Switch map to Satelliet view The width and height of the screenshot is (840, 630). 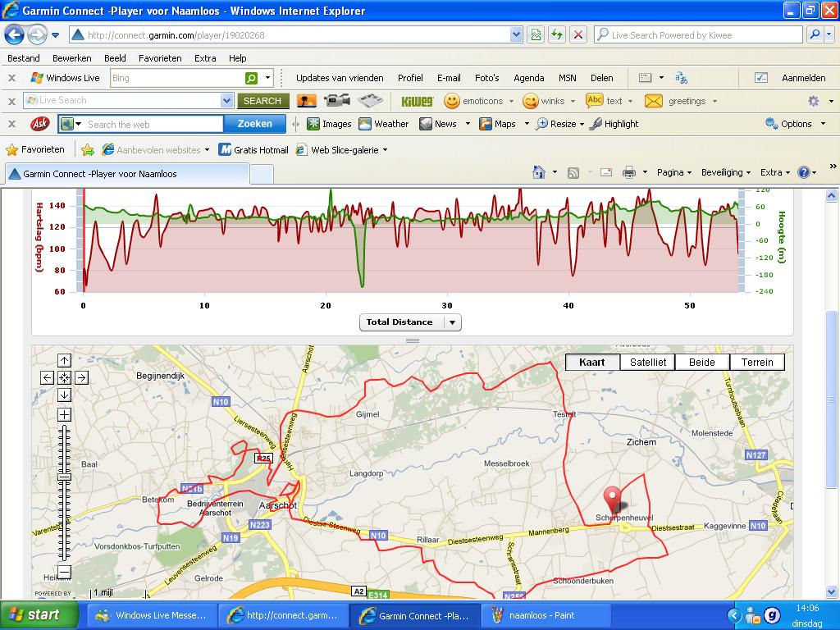pyautogui.click(x=648, y=362)
